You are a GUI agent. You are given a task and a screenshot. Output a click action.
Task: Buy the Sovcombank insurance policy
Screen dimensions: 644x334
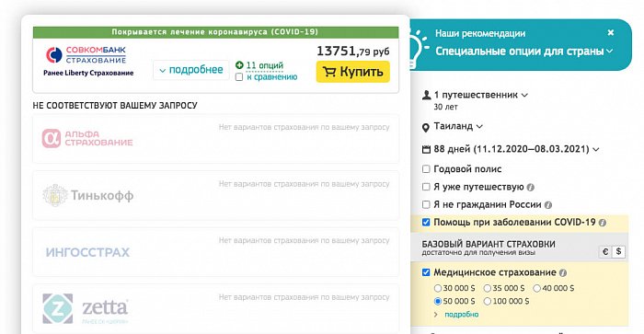[352, 72]
